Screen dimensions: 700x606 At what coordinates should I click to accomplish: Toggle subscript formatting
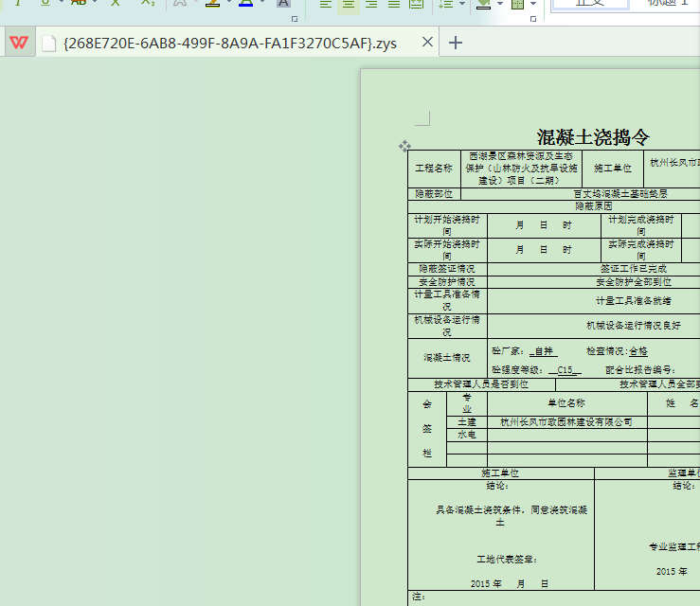coord(147,3)
